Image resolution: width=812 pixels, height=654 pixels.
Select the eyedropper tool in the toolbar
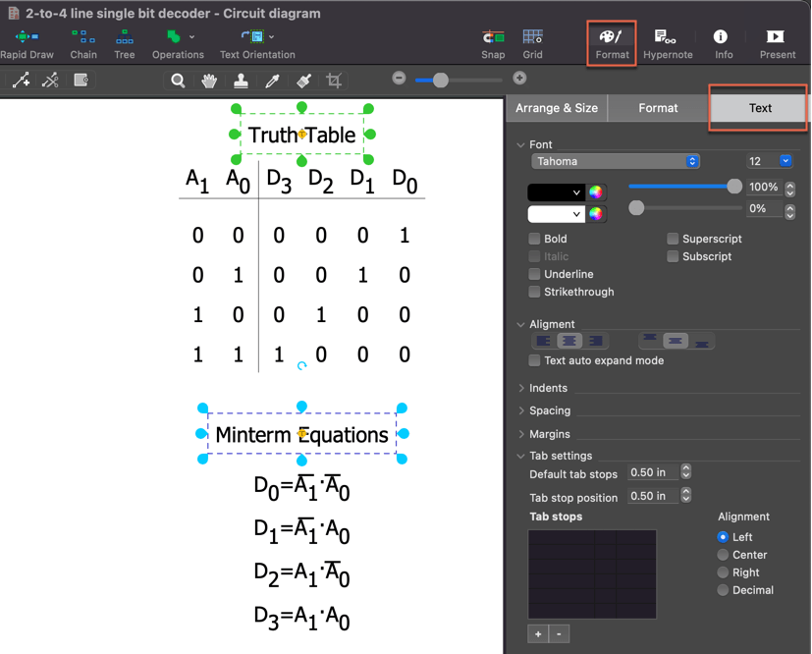[x=274, y=81]
